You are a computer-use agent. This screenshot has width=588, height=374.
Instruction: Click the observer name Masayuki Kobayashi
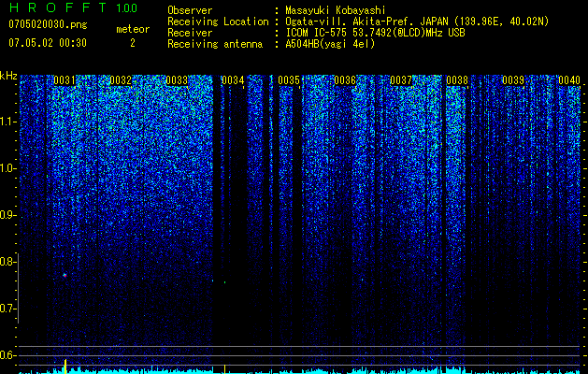(x=336, y=10)
